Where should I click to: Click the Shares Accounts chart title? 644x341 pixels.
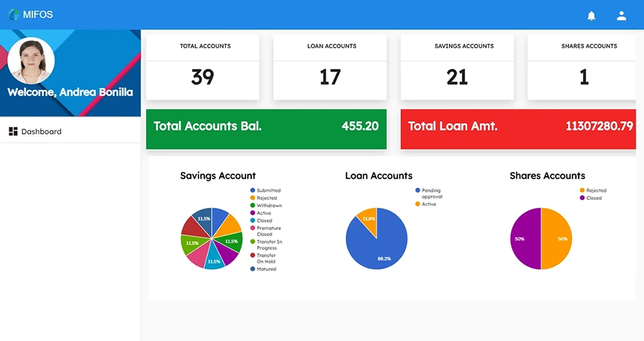547,176
